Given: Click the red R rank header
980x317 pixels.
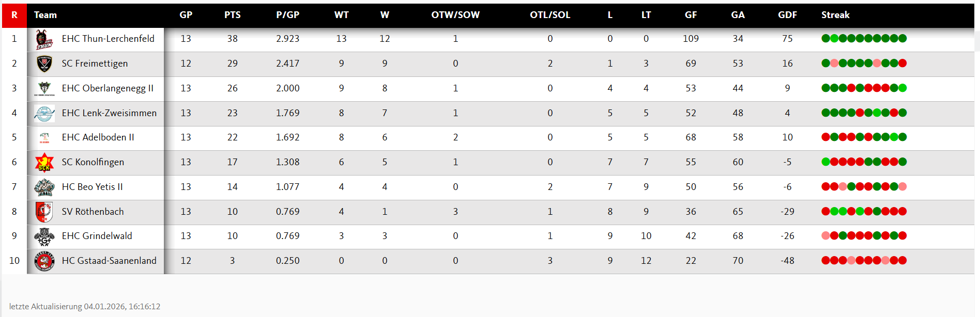Looking at the screenshot, I should (x=14, y=15).
